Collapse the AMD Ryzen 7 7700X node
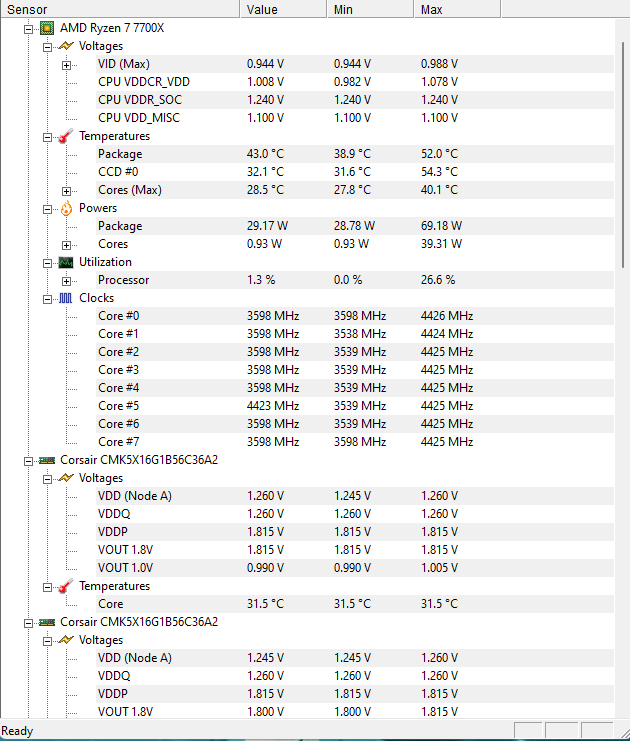Viewport: 630px width, 741px height. [28, 29]
